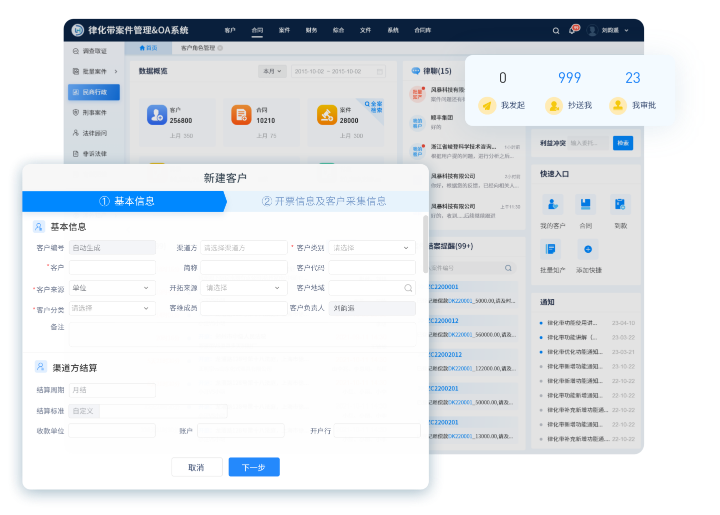The width and height of the screenshot is (720, 515).
Task: Click the header search magnifier icon
Action: click(556, 31)
